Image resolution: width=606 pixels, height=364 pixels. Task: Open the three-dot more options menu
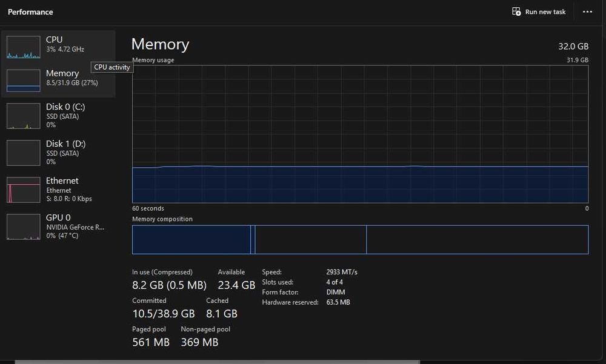[x=587, y=12]
